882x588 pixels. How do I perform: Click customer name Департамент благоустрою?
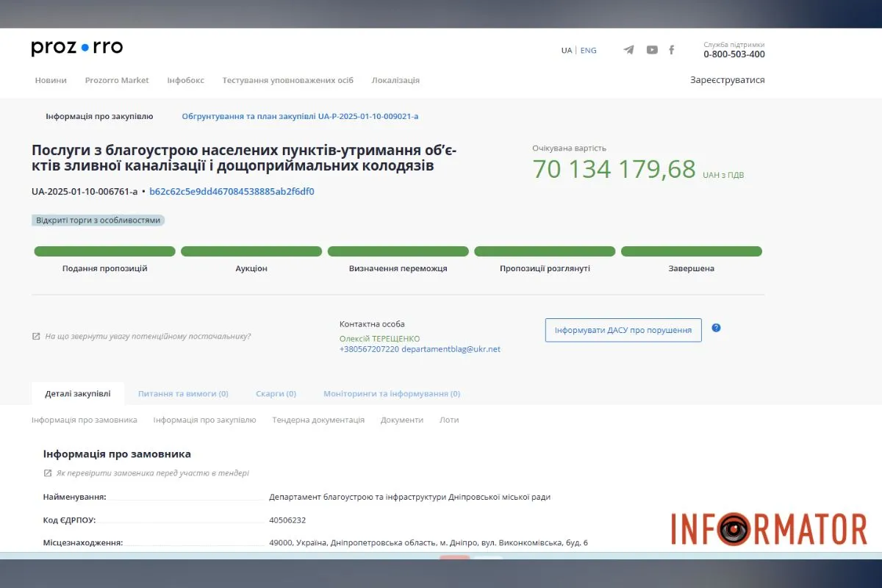coord(409,497)
